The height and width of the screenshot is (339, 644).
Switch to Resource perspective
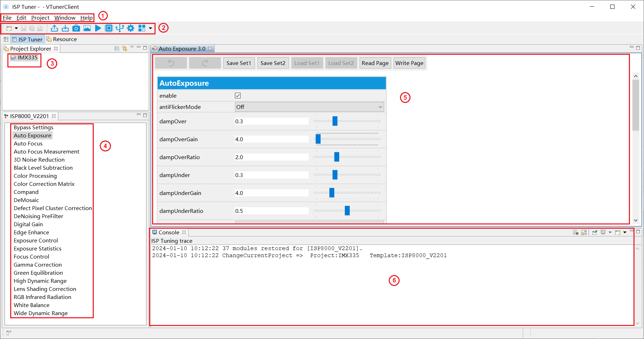[61, 39]
